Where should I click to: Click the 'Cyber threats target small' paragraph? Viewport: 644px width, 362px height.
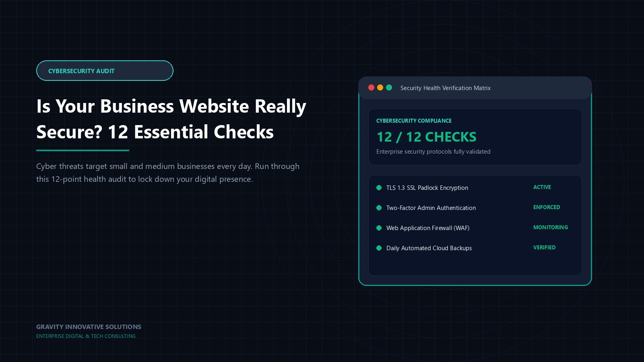[168, 173]
